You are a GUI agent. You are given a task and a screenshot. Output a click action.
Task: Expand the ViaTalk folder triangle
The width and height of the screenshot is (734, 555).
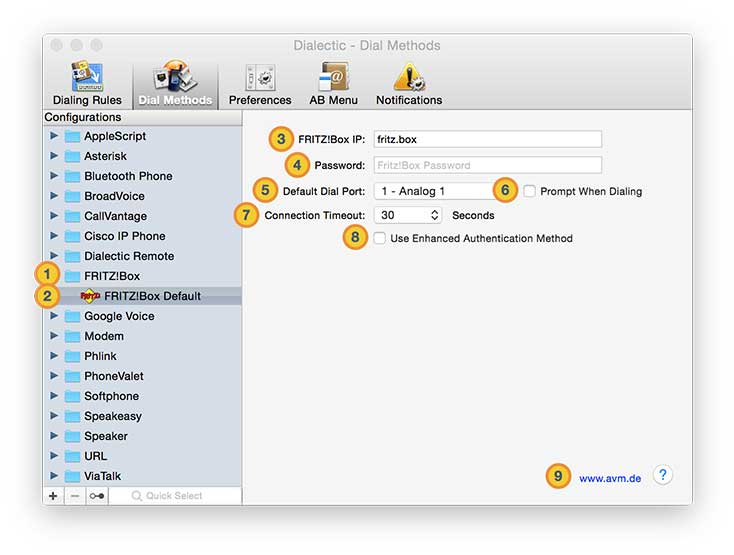(54, 475)
